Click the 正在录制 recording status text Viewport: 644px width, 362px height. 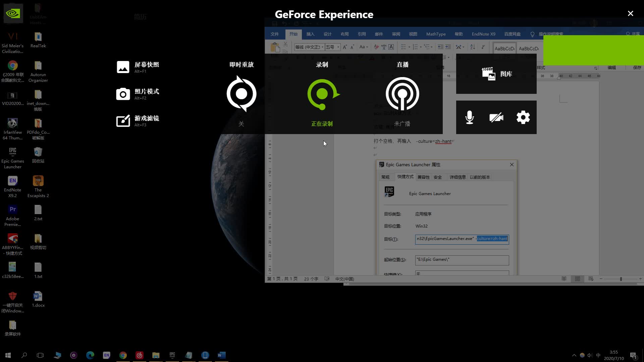click(x=322, y=124)
